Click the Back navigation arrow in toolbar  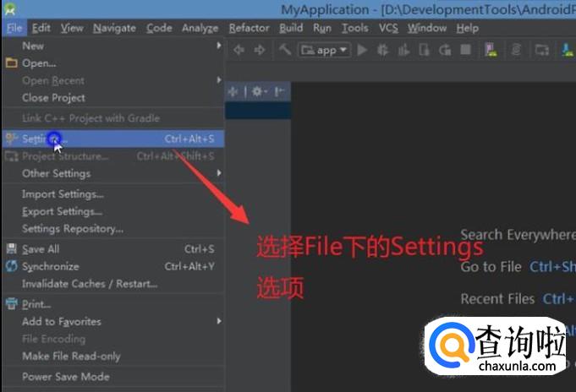239,50
